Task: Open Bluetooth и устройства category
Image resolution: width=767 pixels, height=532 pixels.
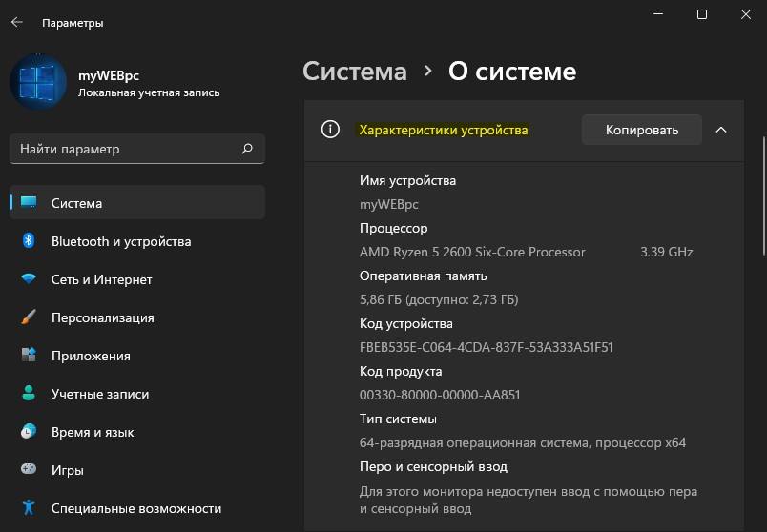Action: 137,241
